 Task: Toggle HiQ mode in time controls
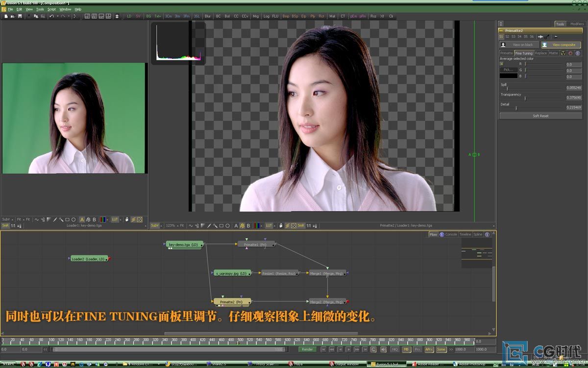click(x=395, y=349)
